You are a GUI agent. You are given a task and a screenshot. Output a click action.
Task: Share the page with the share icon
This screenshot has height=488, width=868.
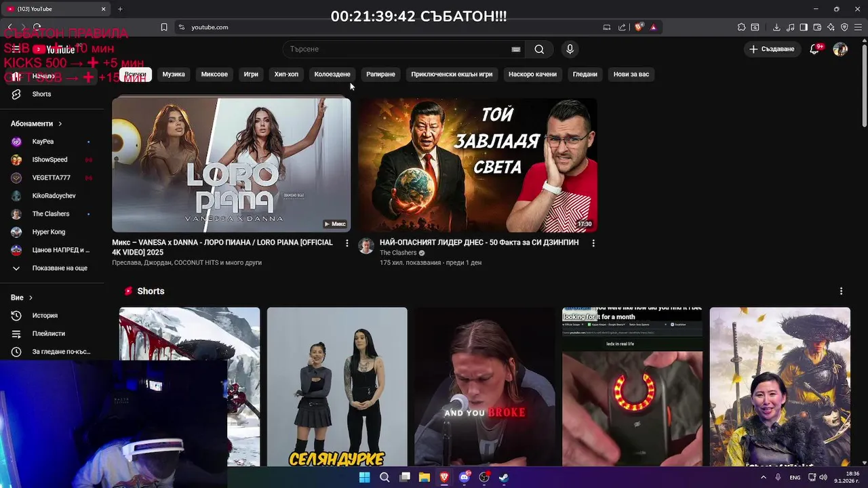[x=622, y=27]
